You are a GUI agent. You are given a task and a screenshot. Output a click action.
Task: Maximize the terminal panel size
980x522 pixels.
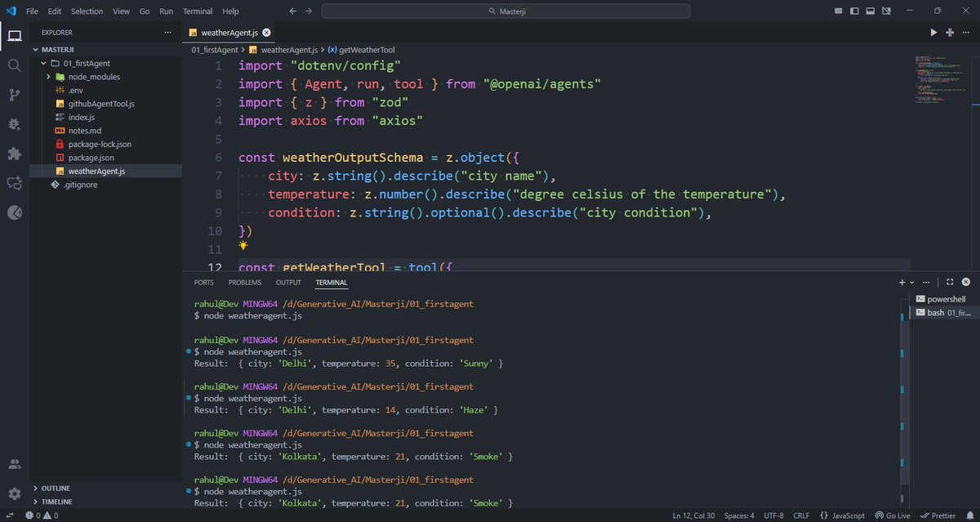pyautogui.click(x=949, y=283)
